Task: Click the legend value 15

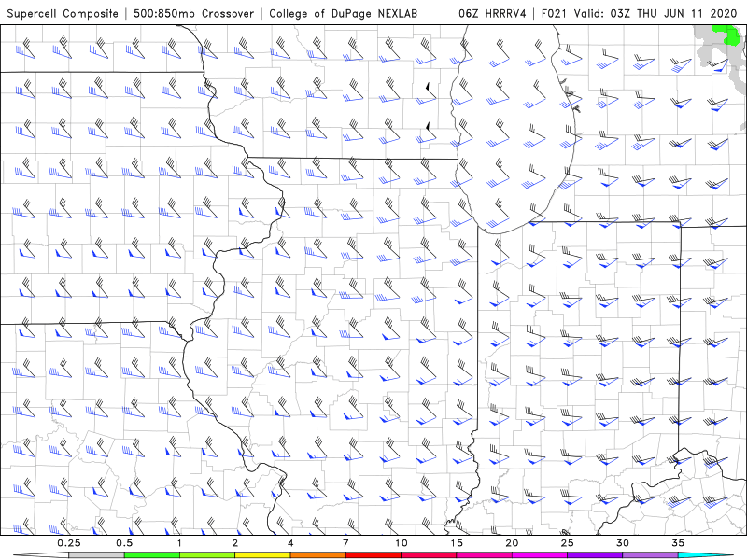Action: point(457,543)
